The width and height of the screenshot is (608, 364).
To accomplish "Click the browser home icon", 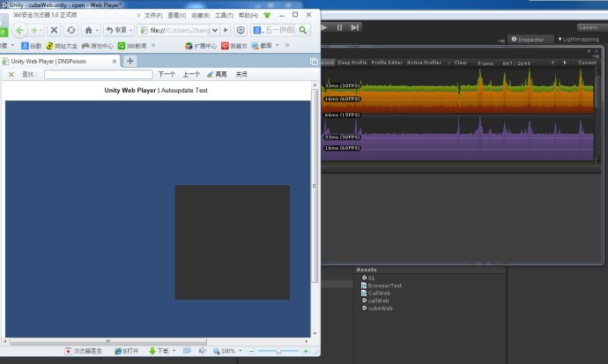I will point(89,30).
